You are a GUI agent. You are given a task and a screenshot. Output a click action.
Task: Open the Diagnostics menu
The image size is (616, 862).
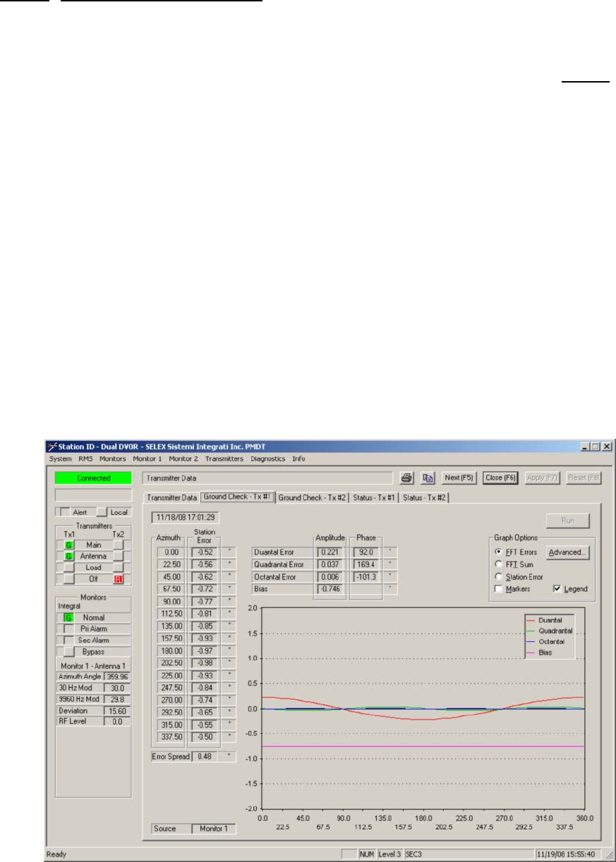click(267, 459)
